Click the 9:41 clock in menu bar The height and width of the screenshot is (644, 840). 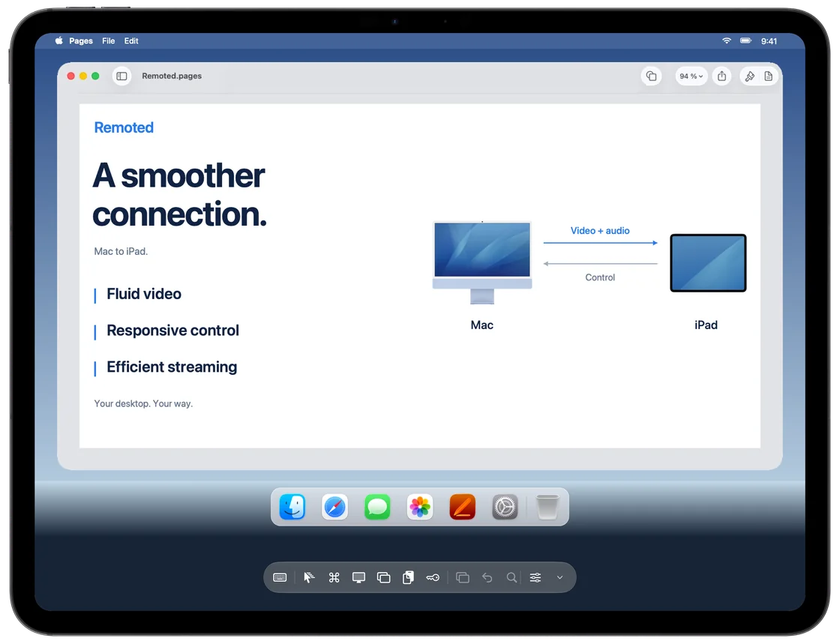tap(769, 40)
